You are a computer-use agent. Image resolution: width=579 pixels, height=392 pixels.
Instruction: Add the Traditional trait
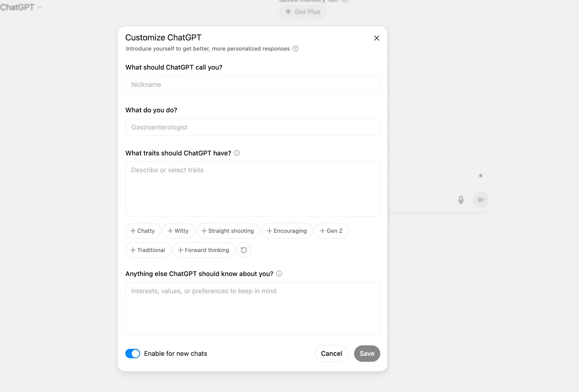(x=148, y=250)
